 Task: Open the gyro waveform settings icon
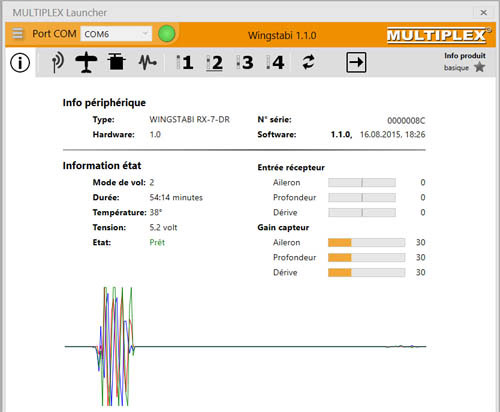[147, 62]
